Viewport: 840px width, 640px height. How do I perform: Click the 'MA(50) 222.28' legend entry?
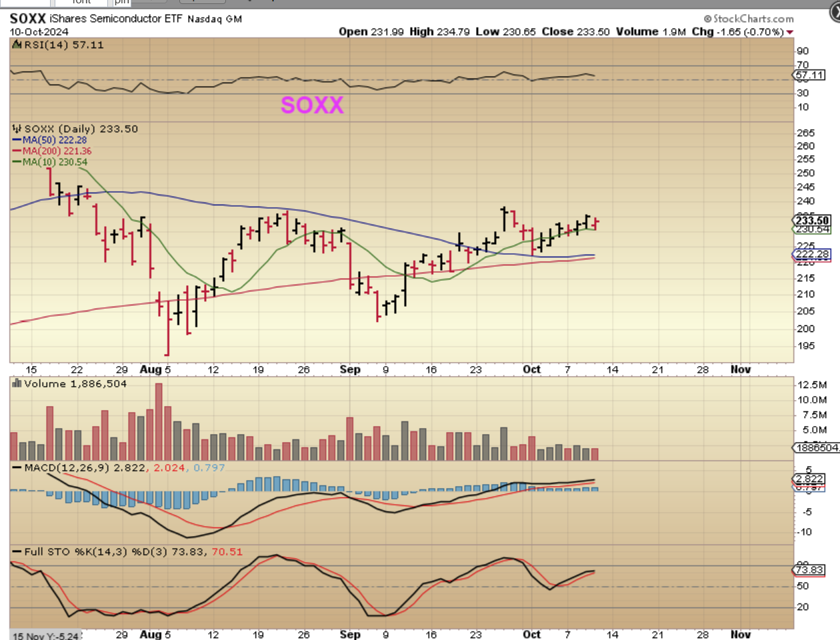tap(55, 140)
